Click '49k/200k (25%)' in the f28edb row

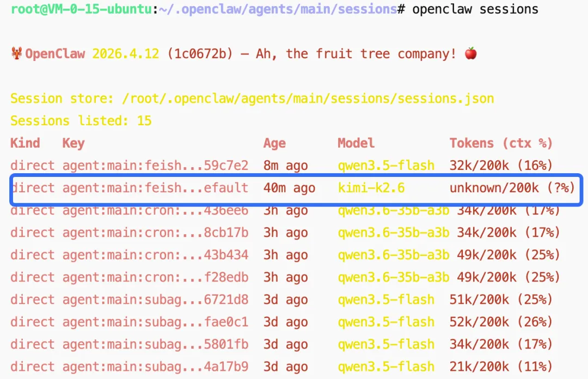508,277
